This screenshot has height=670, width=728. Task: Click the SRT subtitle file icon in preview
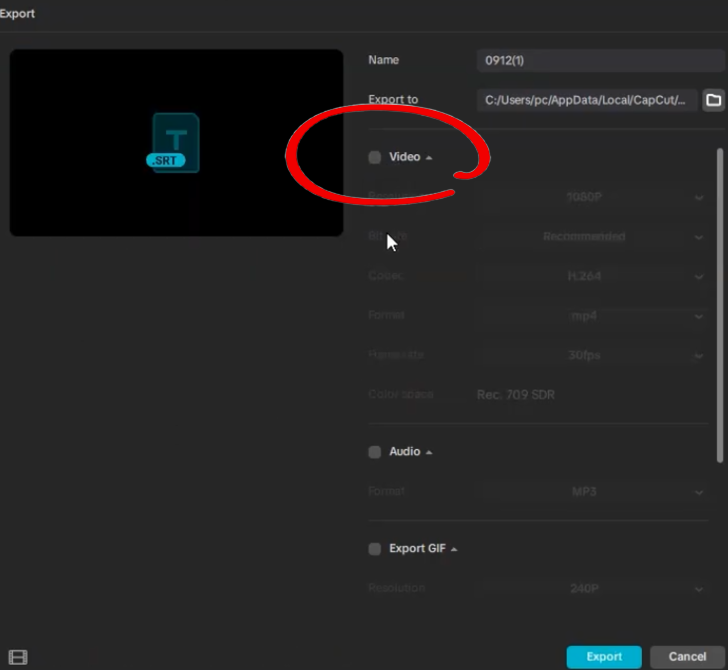pos(173,143)
